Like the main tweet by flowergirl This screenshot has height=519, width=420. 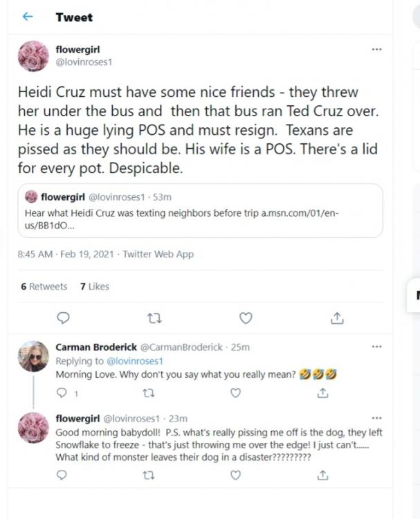(245, 318)
